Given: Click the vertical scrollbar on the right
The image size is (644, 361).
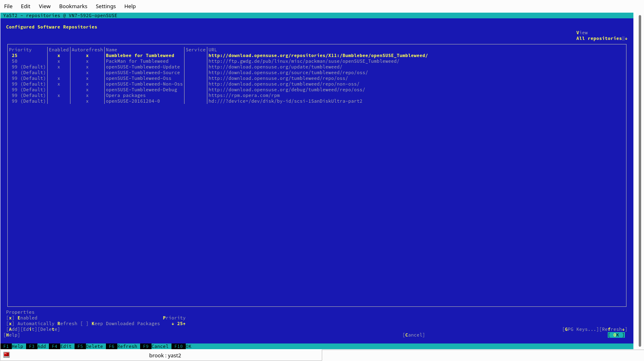Looking at the screenshot, I should [640, 179].
